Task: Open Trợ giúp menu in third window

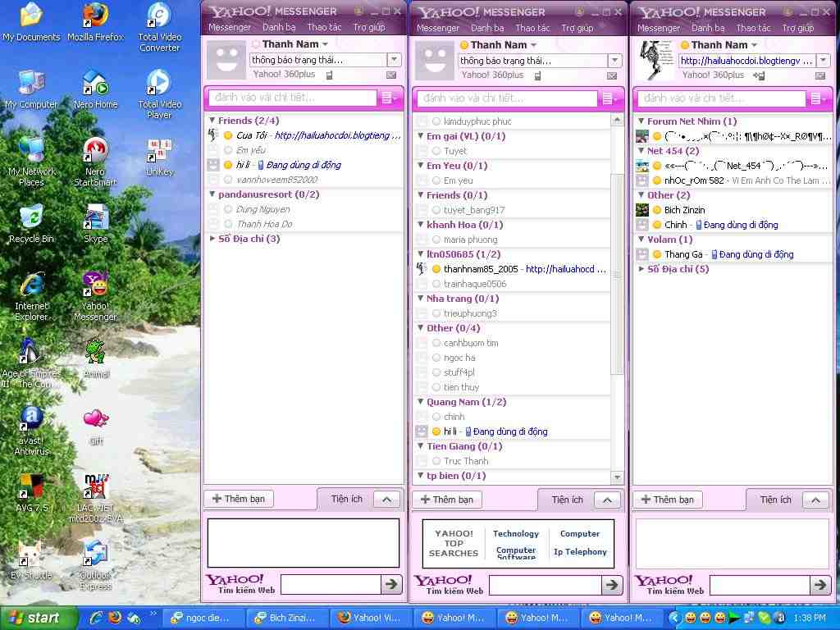Action: (x=797, y=28)
